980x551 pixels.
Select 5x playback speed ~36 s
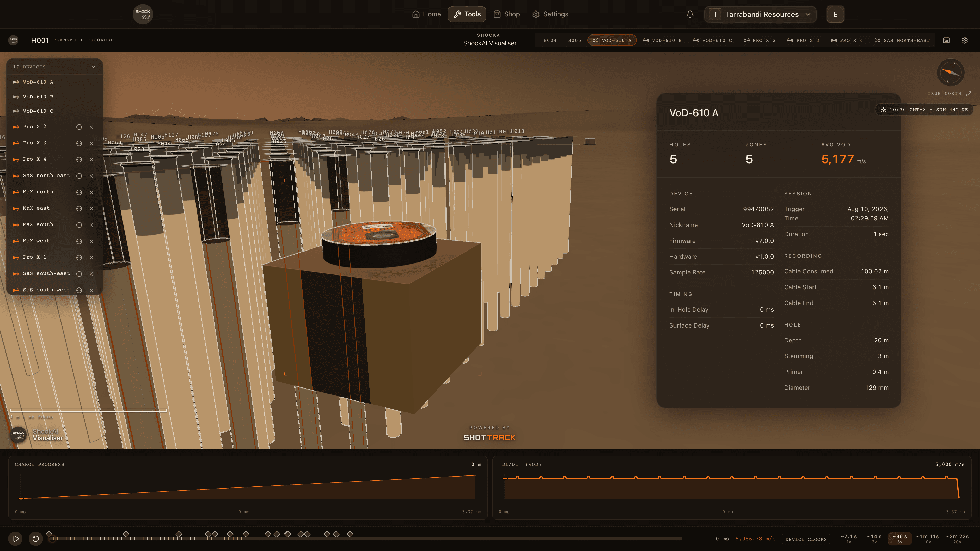(900, 539)
